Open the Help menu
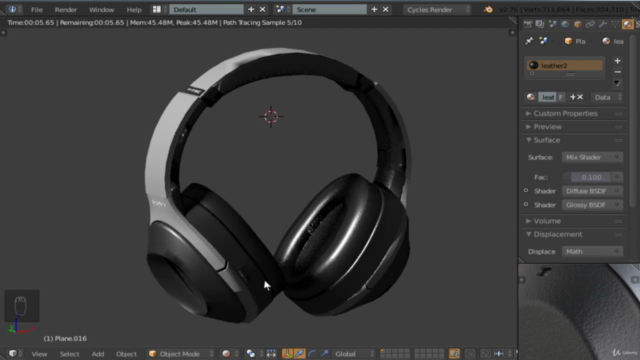Image resolution: width=640 pixels, height=360 pixels. tap(134, 9)
